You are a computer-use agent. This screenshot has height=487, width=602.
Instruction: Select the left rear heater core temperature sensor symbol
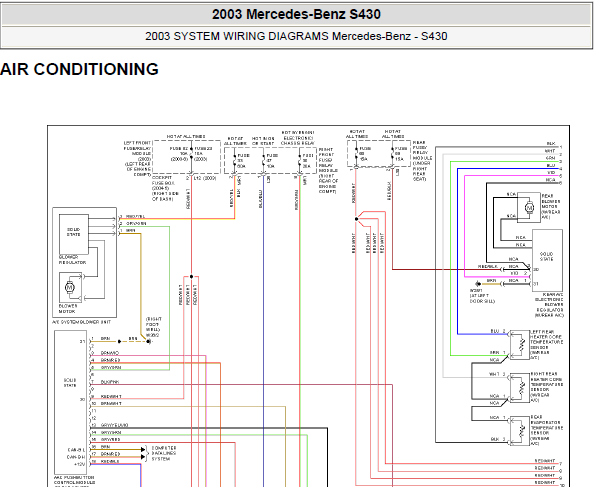[520, 345]
